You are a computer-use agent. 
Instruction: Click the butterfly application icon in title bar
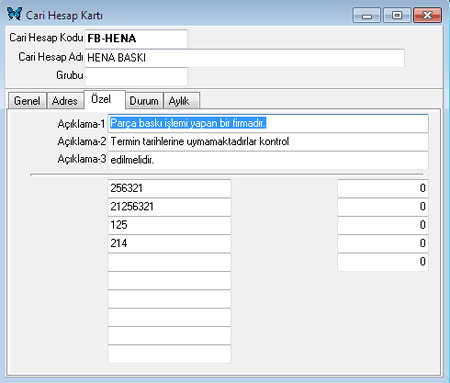pyautogui.click(x=15, y=14)
